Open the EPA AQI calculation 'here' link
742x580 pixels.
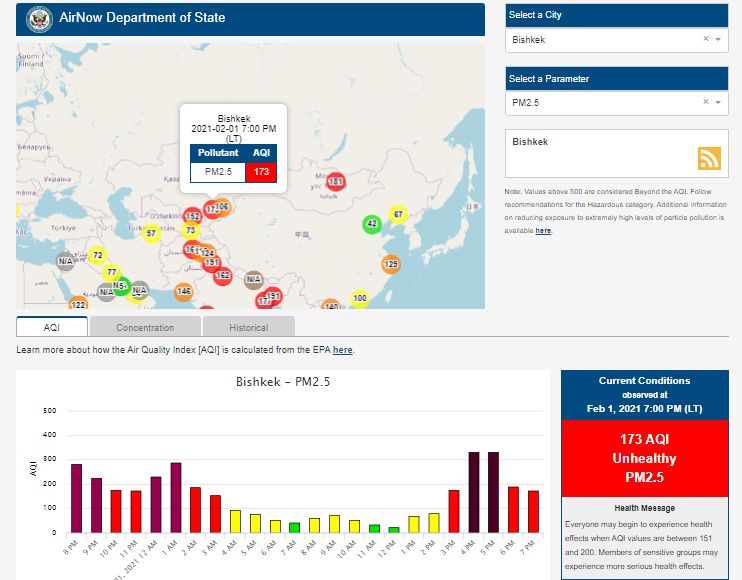tap(342, 350)
